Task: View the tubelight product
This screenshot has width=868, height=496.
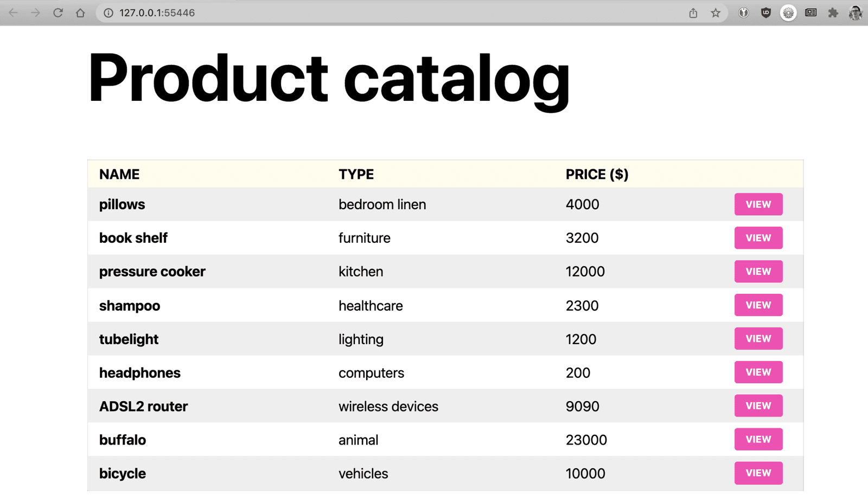Action: (758, 339)
